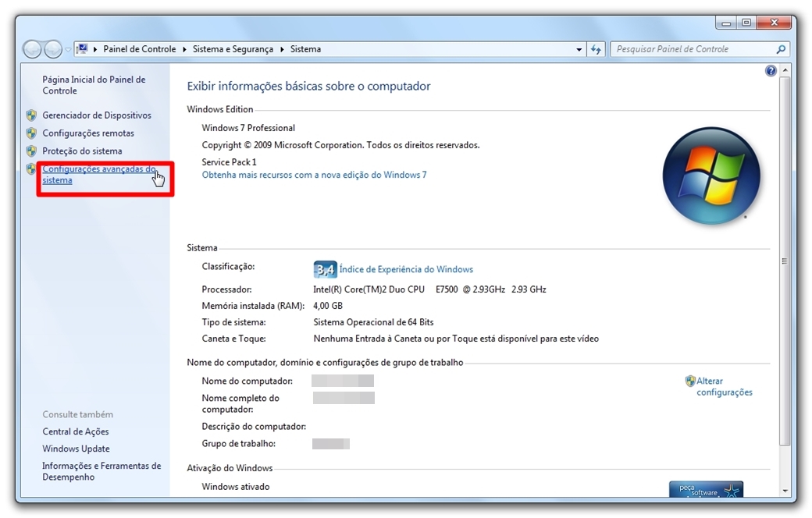812x518 pixels.
Task: Click the Service Pack 1 text
Action: (229, 162)
